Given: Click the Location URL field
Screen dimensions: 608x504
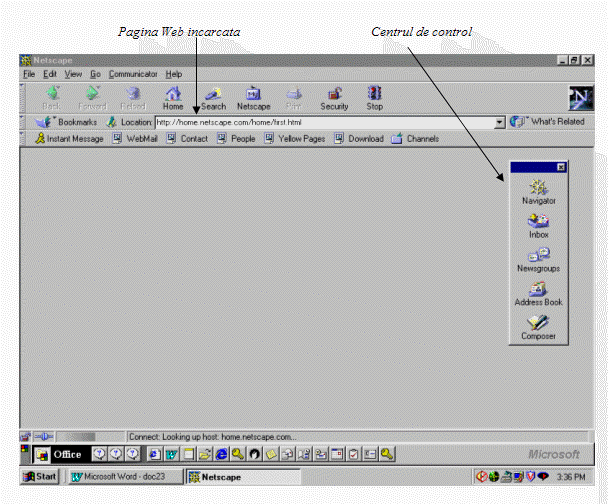Looking at the screenshot, I should click(325, 123).
